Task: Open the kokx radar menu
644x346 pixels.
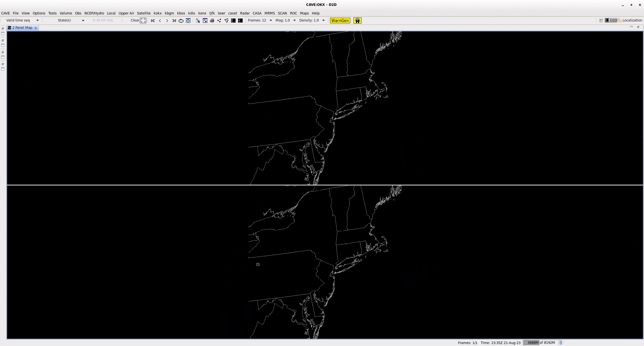Action: pos(158,13)
